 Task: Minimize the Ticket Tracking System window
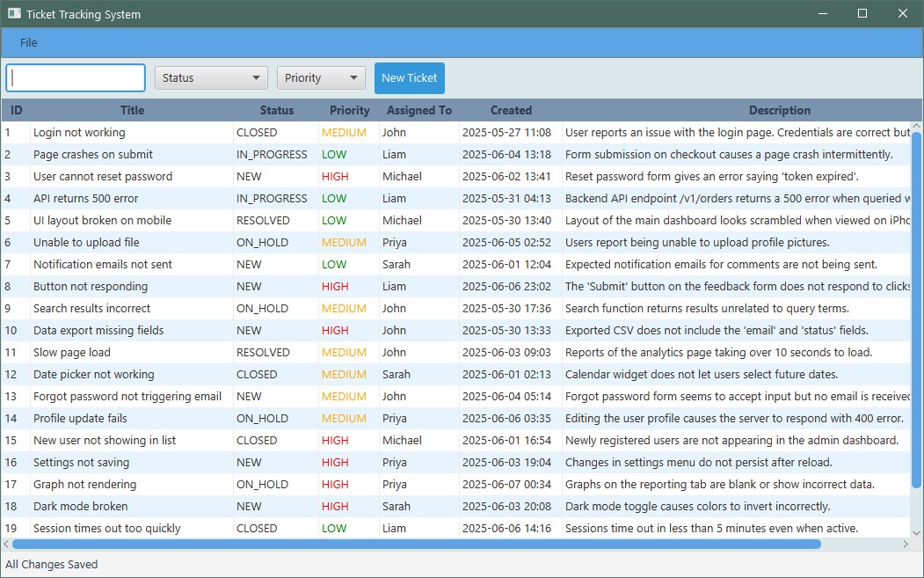point(823,13)
